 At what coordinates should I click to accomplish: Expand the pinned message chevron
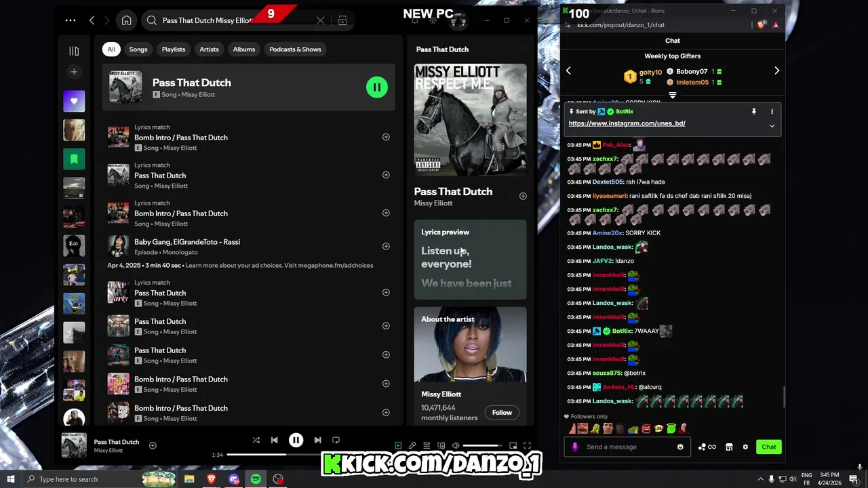[x=772, y=126]
